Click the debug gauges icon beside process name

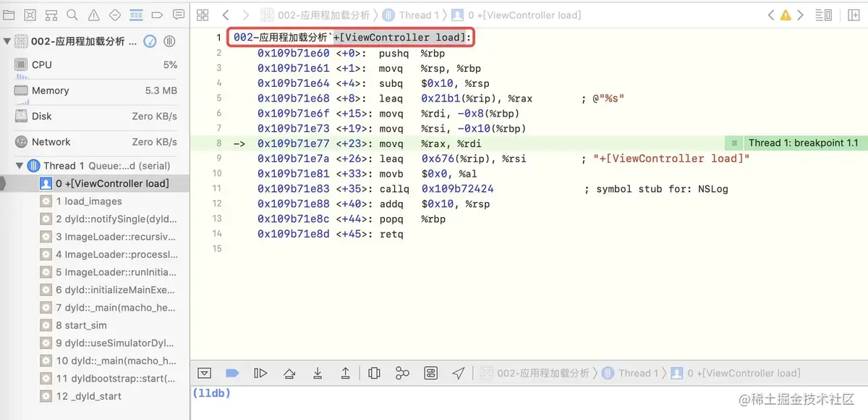click(x=150, y=41)
